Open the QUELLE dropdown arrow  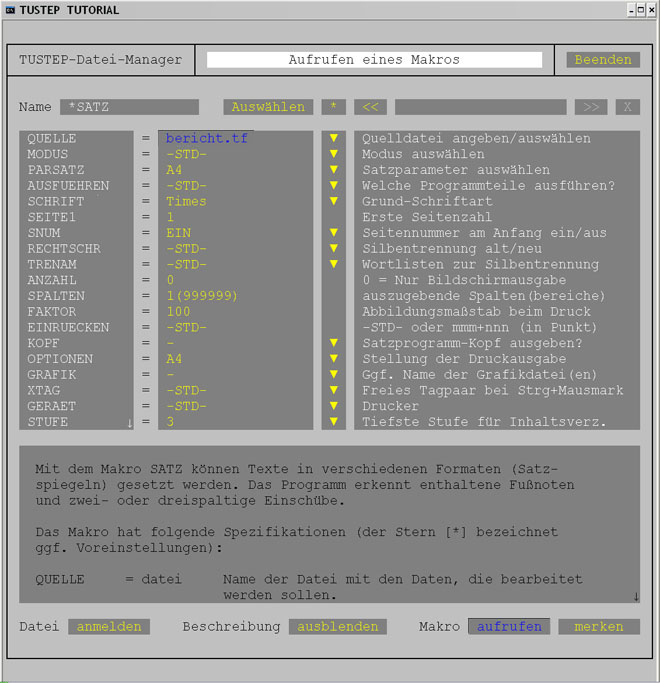(334, 138)
